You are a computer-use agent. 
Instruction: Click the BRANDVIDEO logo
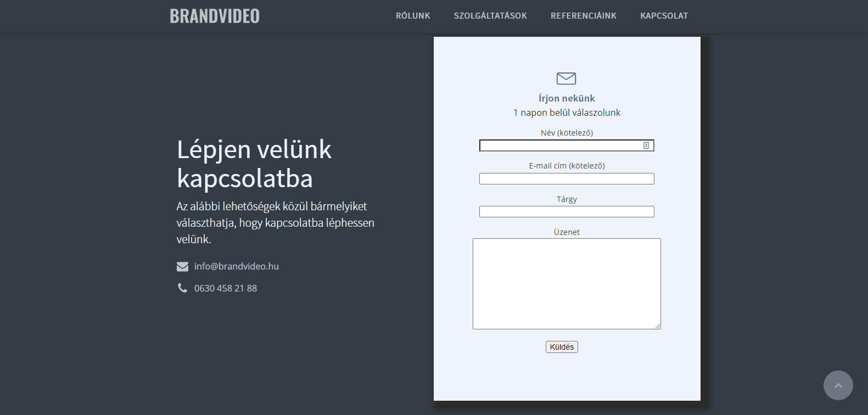215,16
